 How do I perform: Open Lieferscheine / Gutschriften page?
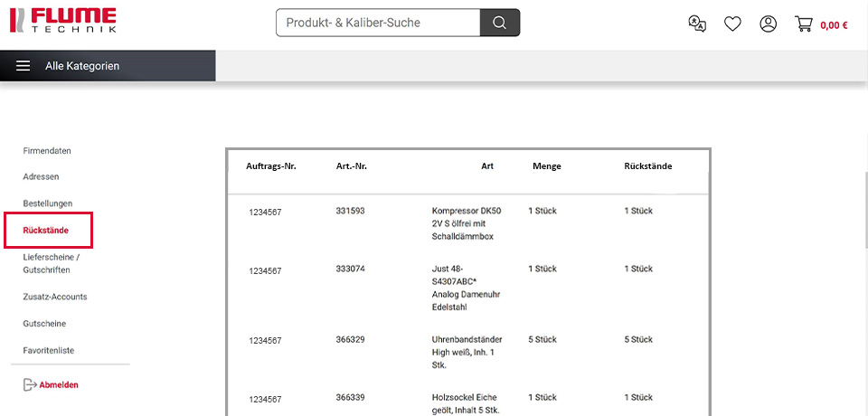click(53, 263)
